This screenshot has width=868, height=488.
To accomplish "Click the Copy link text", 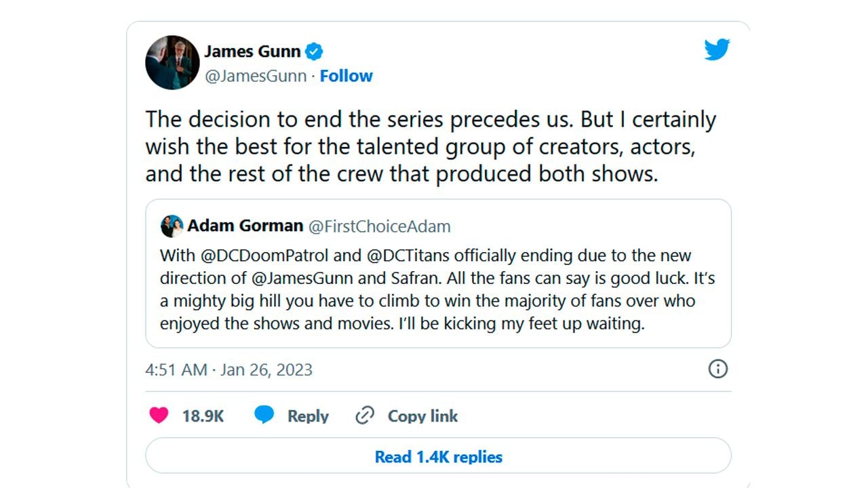I will click(422, 416).
